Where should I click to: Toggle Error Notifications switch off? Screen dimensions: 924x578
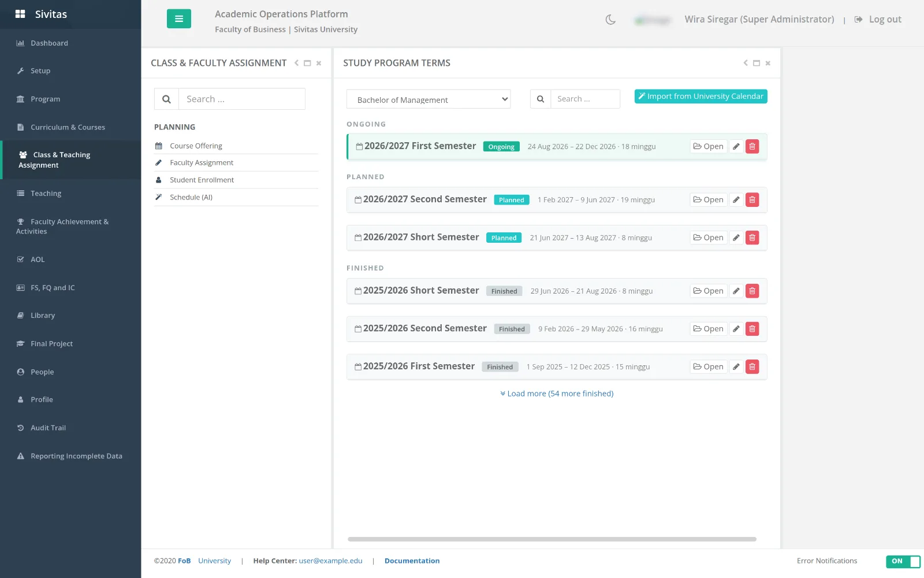pyautogui.click(x=903, y=561)
